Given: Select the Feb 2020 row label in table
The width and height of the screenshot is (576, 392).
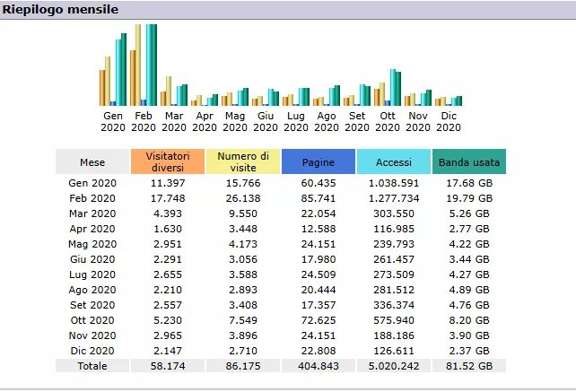Looking at the screenshot, I should [x=92, y=197].
